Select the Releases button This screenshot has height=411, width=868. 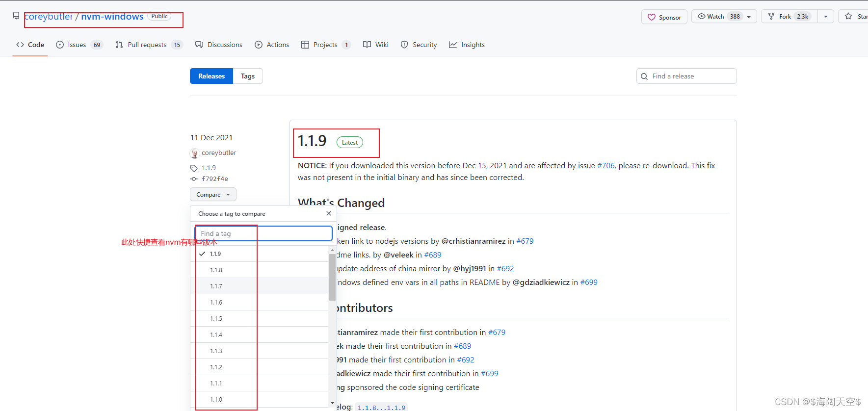(211, 76)
